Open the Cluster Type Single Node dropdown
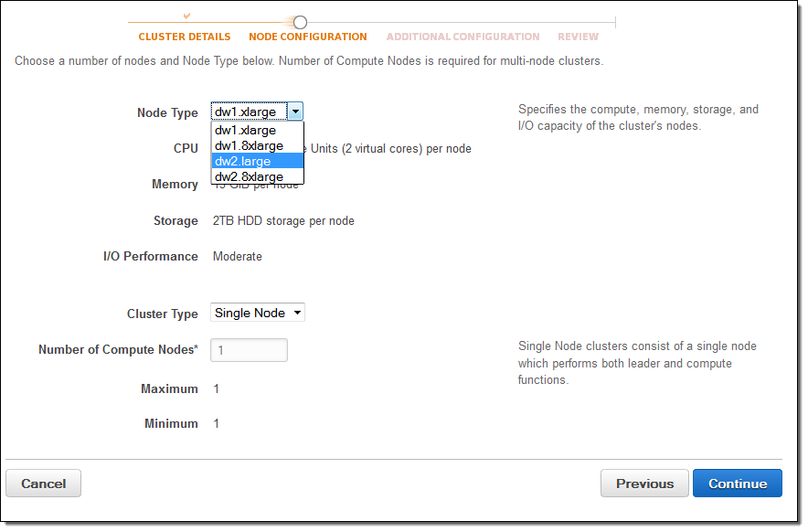The height and width of the screenshot is (532, 808). (257, 313)
